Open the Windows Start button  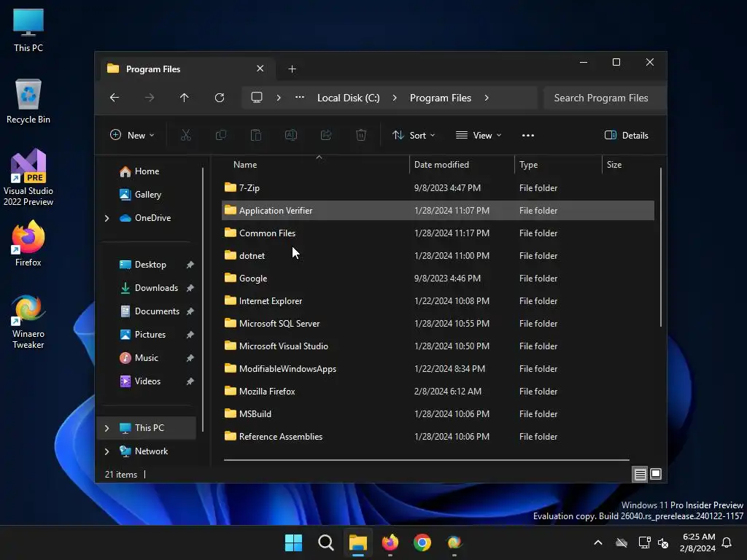(293, 542)
